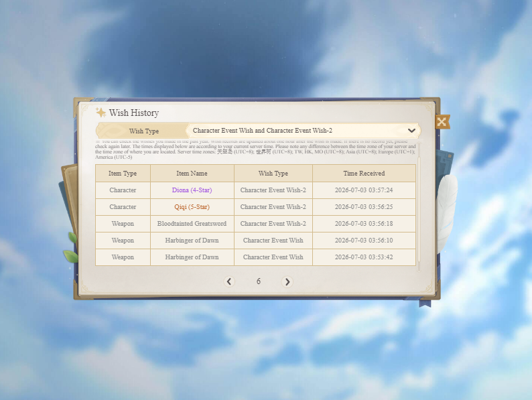Select the Item Type column header
The width and height of the screenshot is (532, 400).
123,174
